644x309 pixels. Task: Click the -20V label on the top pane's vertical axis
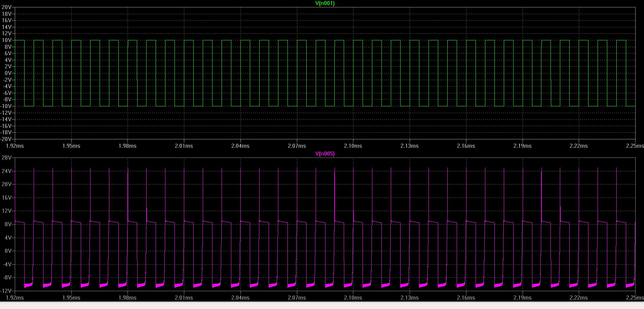click(6, 139)
